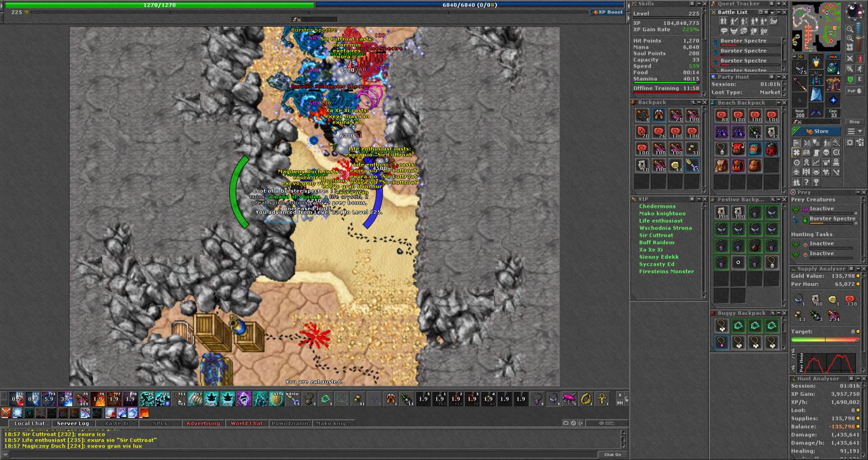Screen dimensions: 868x460
Task: Open the trophy highscores icon
Action: (816, 182)
